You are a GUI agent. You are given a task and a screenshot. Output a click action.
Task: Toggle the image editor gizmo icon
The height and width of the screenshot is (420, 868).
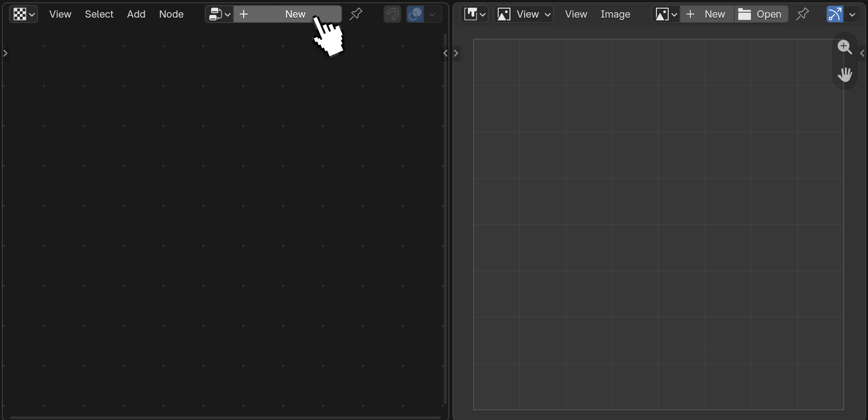click(835, 14)
